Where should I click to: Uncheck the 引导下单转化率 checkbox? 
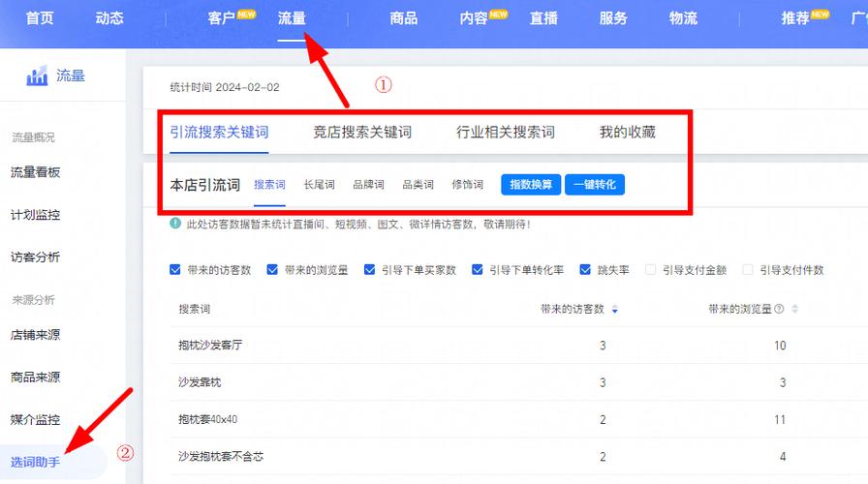click(x=478, y=269)
